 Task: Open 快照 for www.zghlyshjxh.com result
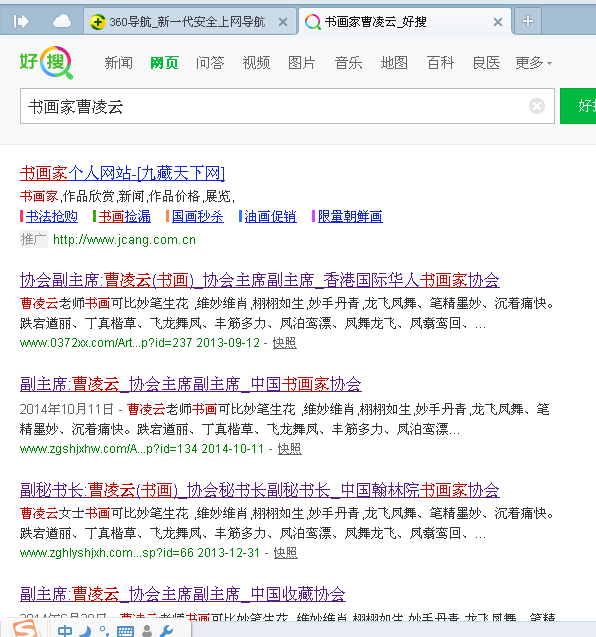[x=285, y=552]
